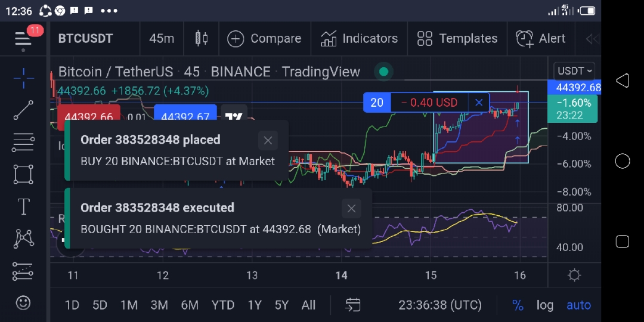Image resolution: width=644 pixels, height=322 pixels.
Task: Click the -0.40 USD position P&L label
Action: tap(429, 103)
